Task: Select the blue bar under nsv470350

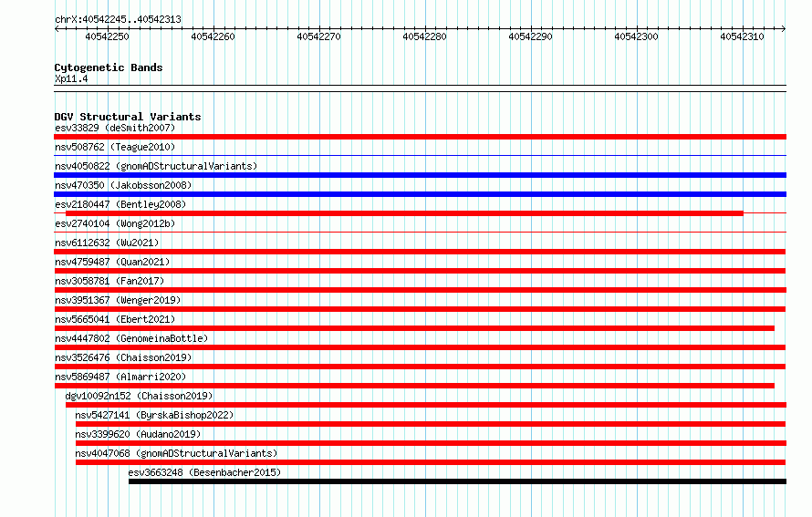Action: pos(420,194)
